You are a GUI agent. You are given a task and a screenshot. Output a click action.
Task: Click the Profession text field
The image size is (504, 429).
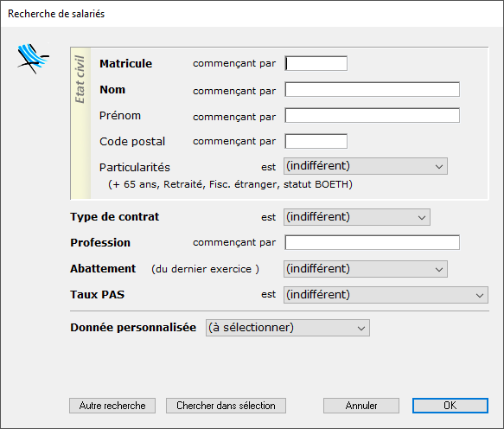coord(373,242)
